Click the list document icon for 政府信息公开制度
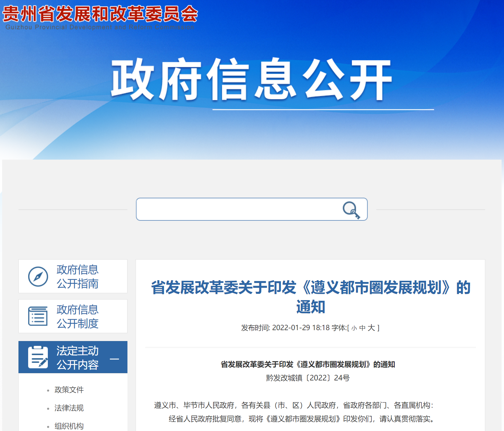 [x=38, y=316]
